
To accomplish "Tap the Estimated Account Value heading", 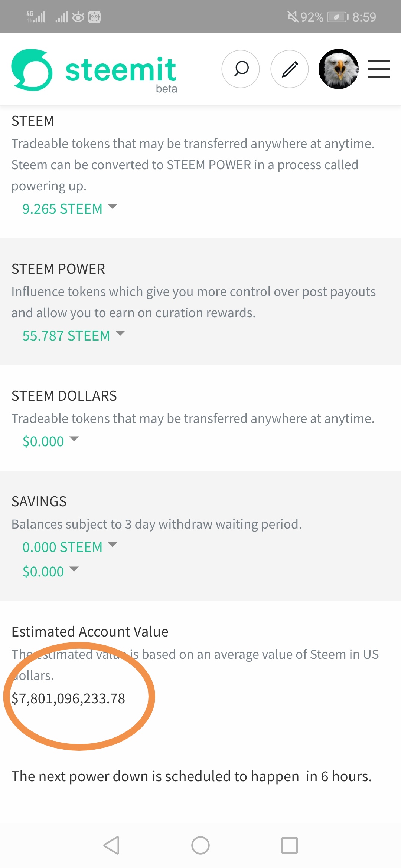I will [x=90, y=632].
